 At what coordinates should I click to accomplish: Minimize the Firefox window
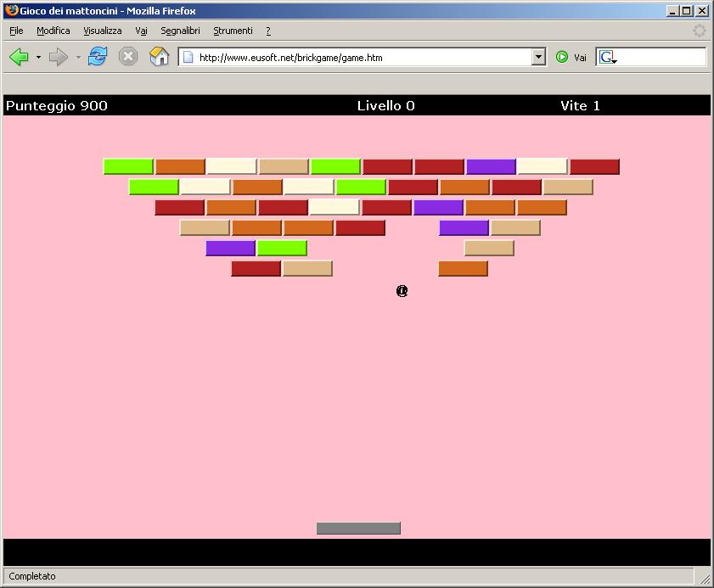(x=672, y=10)
